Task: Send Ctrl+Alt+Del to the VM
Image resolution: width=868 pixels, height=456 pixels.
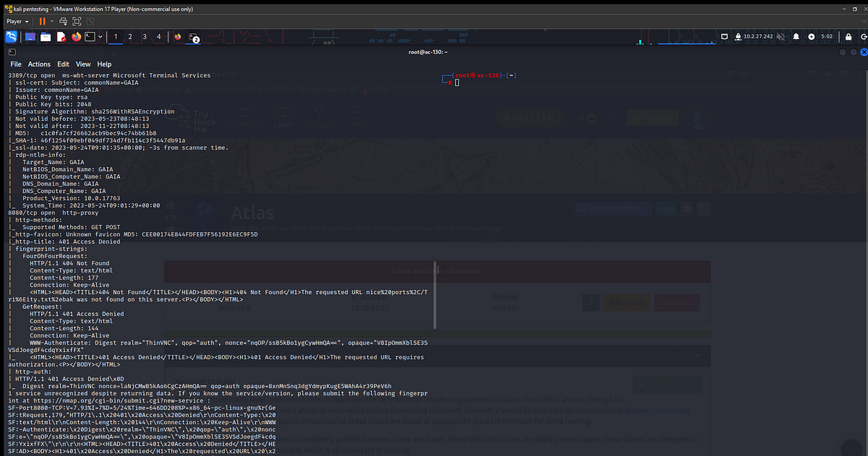Action: pyautogui.click(x=64, y=22)
